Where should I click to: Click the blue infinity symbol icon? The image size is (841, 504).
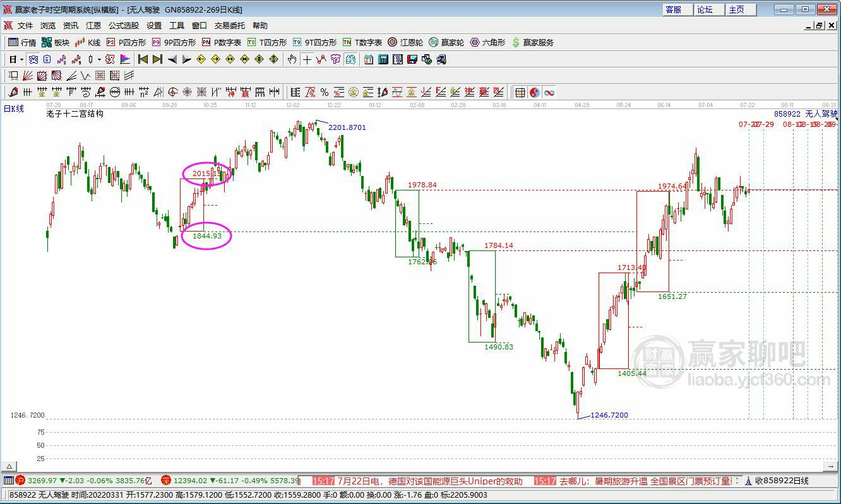(549, 92)
